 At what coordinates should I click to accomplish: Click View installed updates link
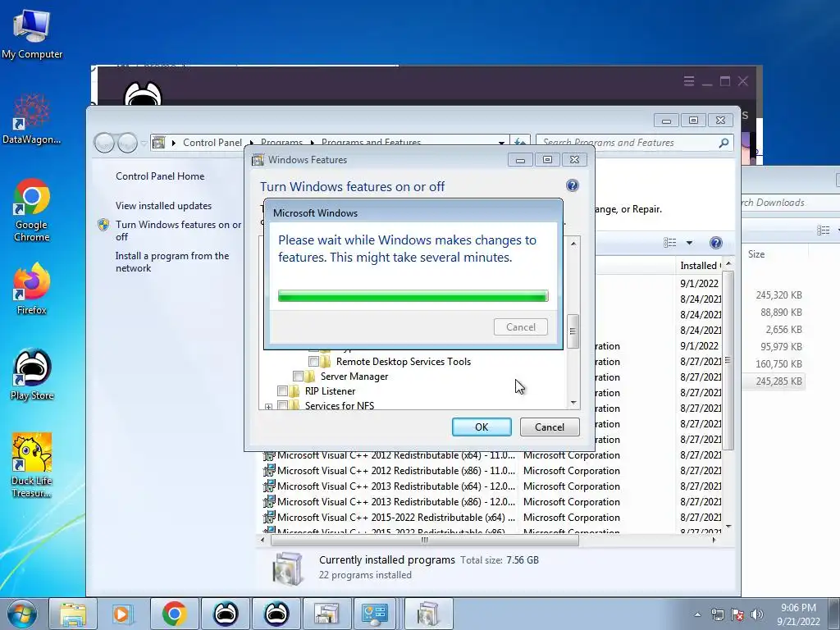tap(163, 206)
